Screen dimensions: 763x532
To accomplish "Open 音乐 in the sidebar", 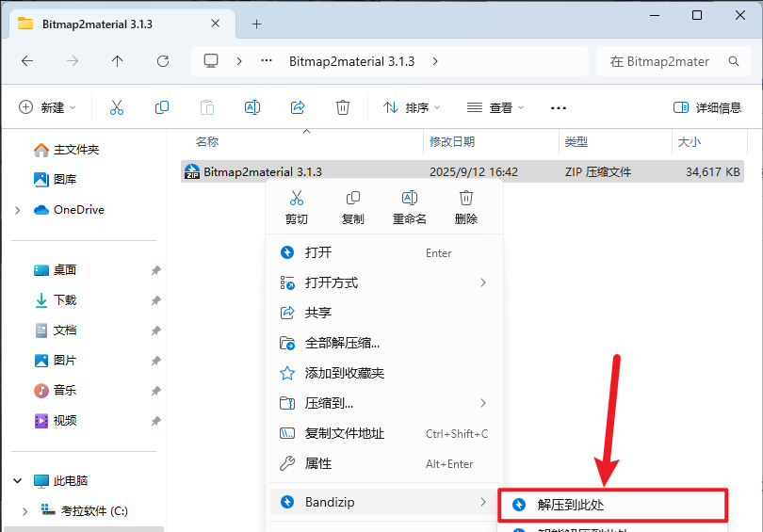I will (55, 391).
